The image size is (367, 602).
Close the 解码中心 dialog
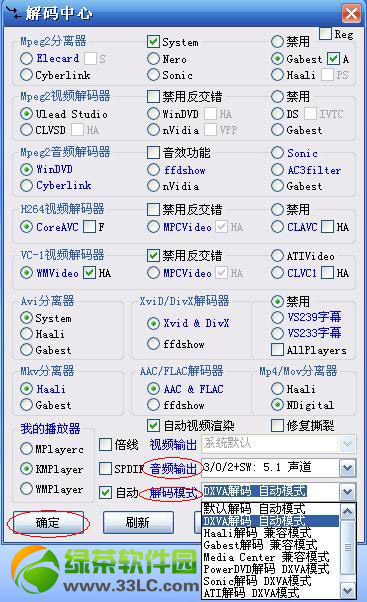tap(351, 14)
